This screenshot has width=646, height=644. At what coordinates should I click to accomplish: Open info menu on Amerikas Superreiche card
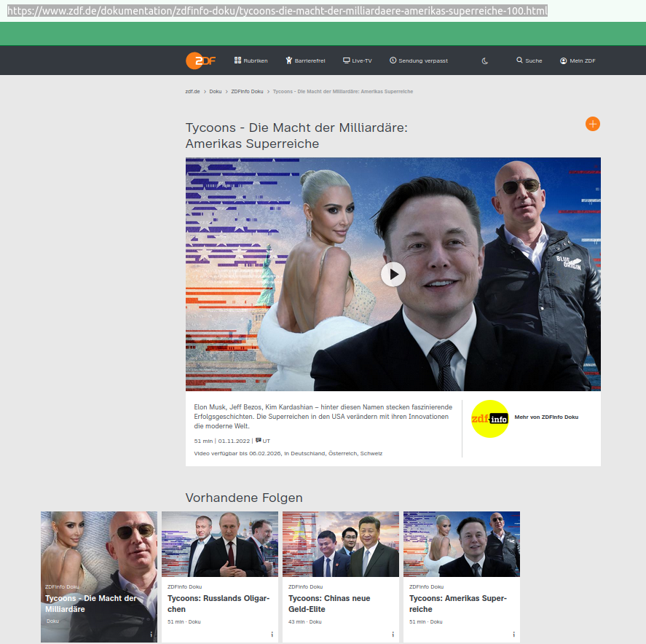513,634
